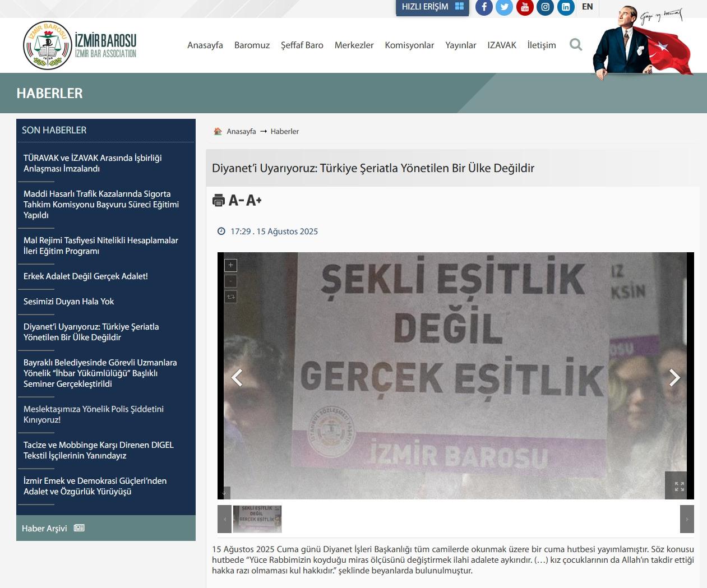707x588 pixels.
Task: Select Anasayfa in the navigation bar
Action: click(205, 45)
